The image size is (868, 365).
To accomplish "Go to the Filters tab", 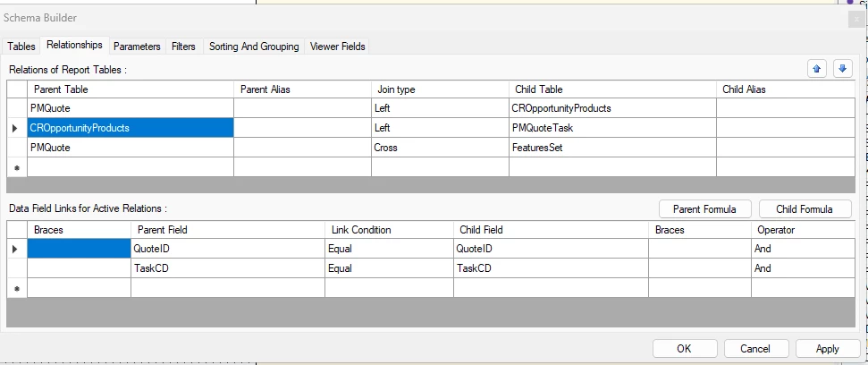I will tap(183, 47).
